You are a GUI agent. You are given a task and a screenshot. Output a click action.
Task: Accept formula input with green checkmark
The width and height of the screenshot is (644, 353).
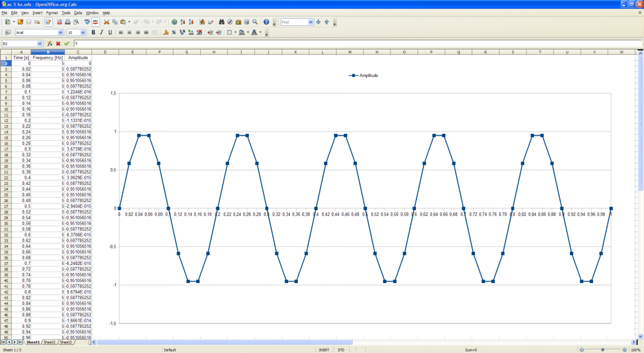(67, 44)
